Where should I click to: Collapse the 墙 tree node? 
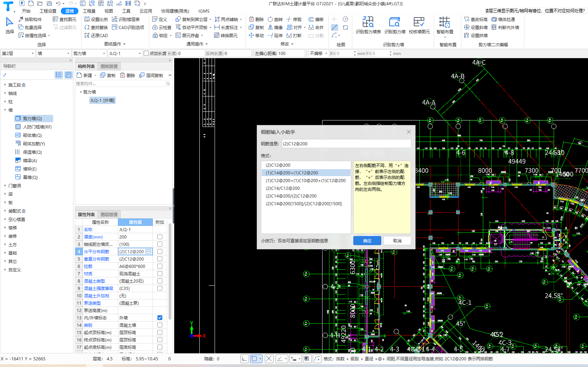click(5, 110)
